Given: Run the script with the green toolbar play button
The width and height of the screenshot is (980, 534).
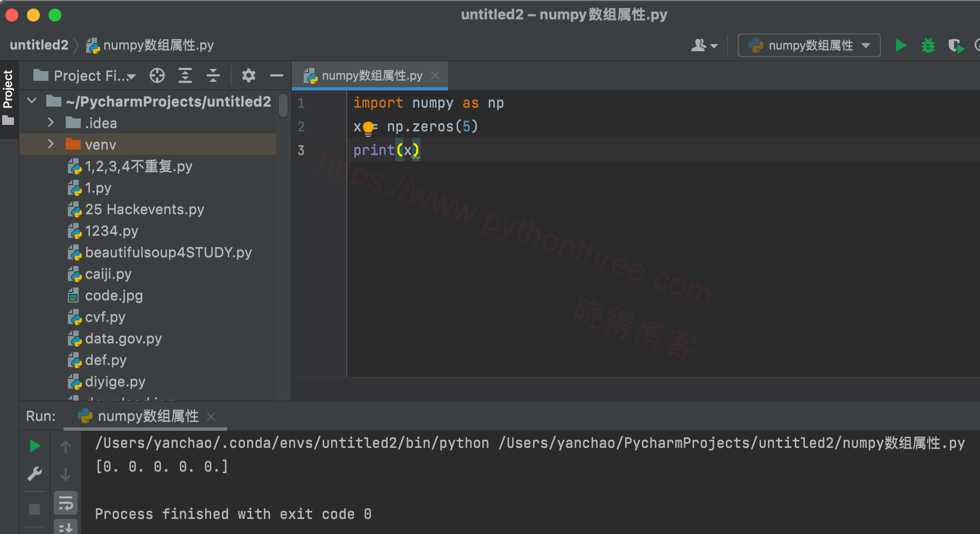Looking at the screenshot, I should coord(900,45).
